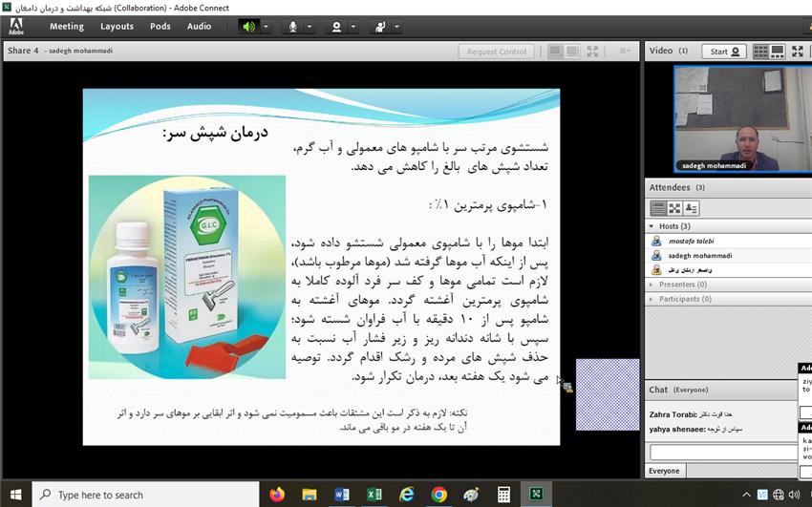812x507 pixels.
Task: Open the speaker options dropdown arrow
Action: 266,27
